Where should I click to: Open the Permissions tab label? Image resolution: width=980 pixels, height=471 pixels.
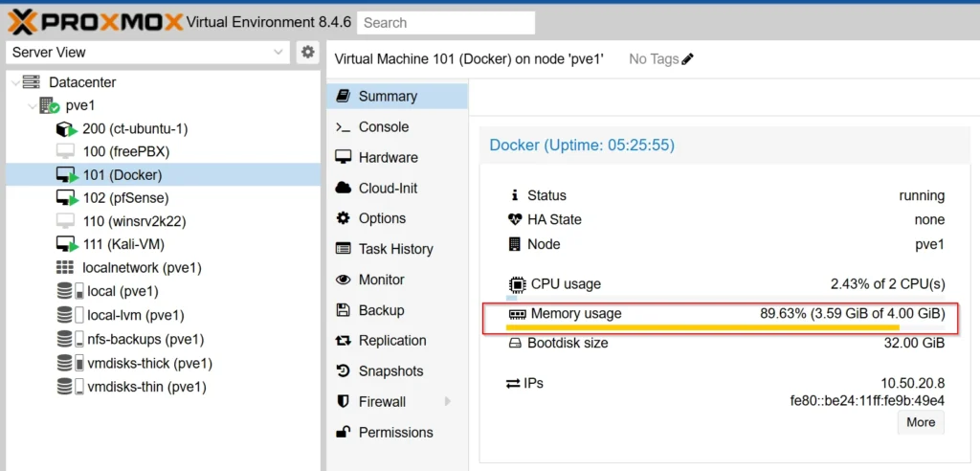point(395,433)
